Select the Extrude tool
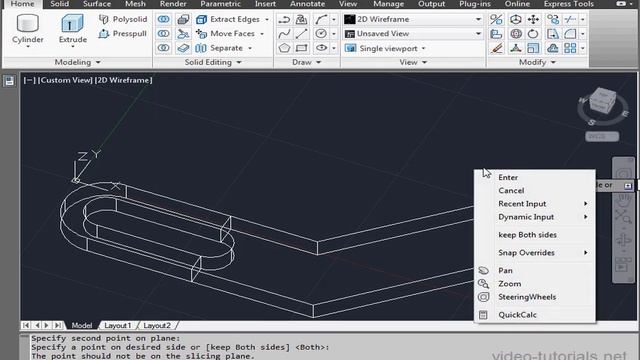This screenshot has height=360, width=640. (x=73, y=28)
